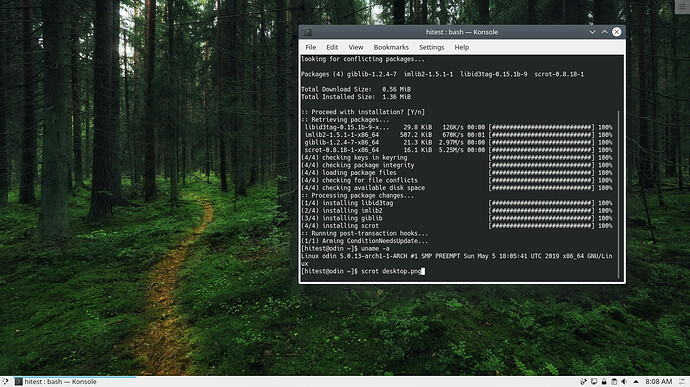Open the display configuration tray icon
690x387 pixels.
coord(594,382)
